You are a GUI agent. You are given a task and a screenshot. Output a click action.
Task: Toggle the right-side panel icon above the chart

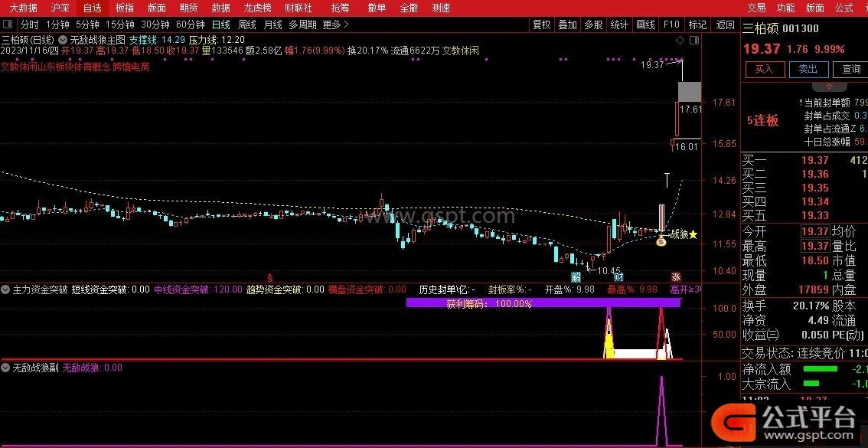(693, 41)
